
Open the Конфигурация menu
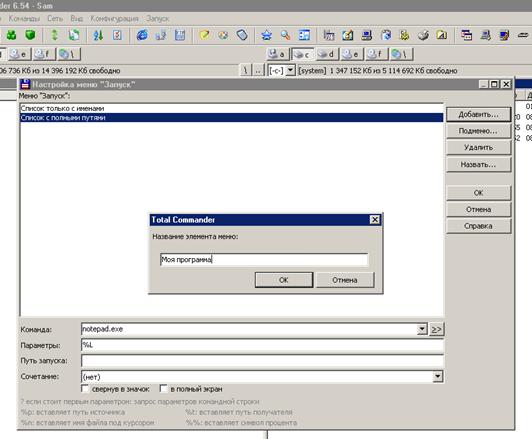pos(114,19)
